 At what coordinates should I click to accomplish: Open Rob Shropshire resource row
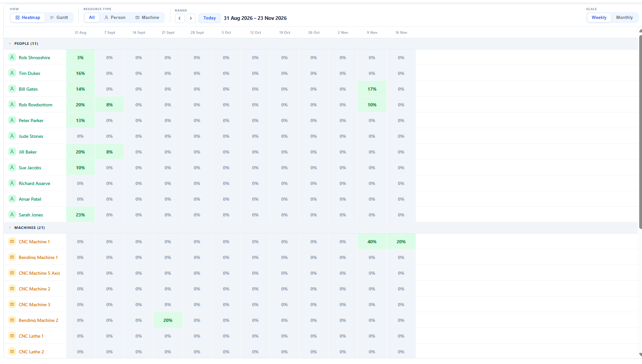pyautogui.click(x=35, y=57)
